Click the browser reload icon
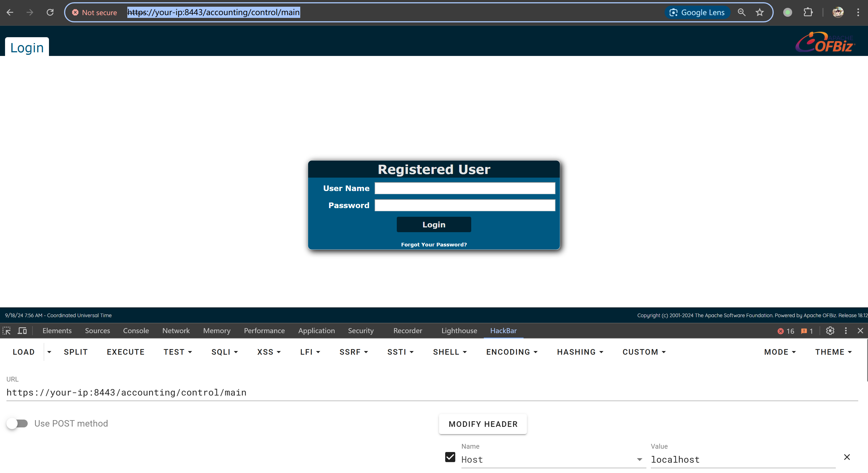868x473 pixels. pyautogui.click(x=50, y=13)
